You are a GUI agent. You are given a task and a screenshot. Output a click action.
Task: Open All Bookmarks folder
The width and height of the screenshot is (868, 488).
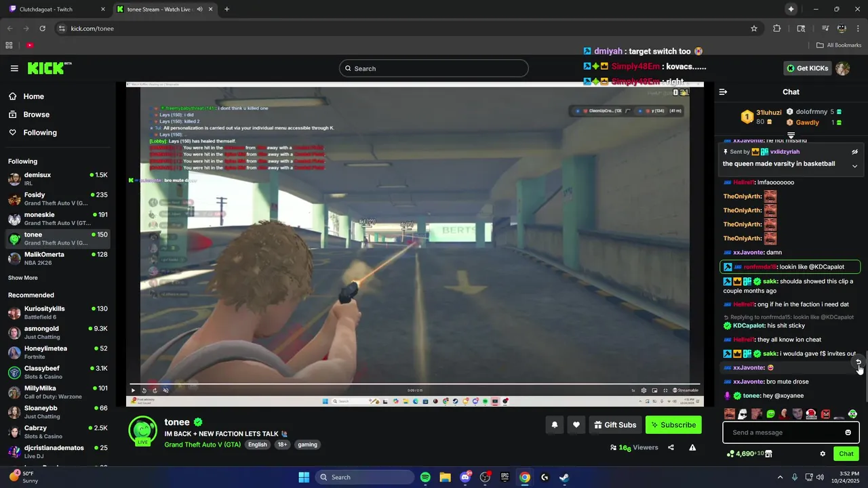coord(839,45)
